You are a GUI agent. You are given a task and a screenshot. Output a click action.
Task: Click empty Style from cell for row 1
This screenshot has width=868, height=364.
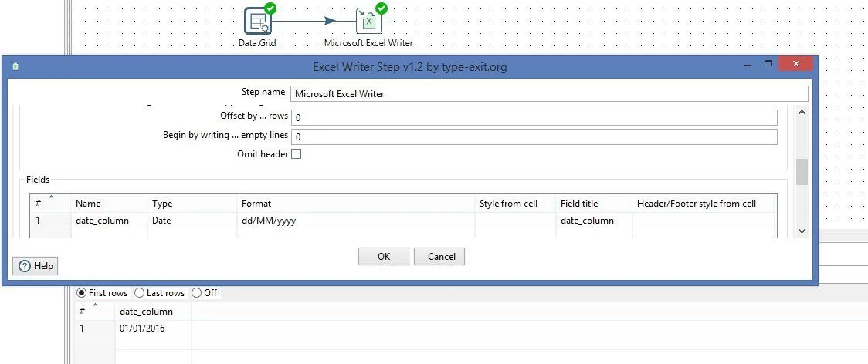pos(515,220)
